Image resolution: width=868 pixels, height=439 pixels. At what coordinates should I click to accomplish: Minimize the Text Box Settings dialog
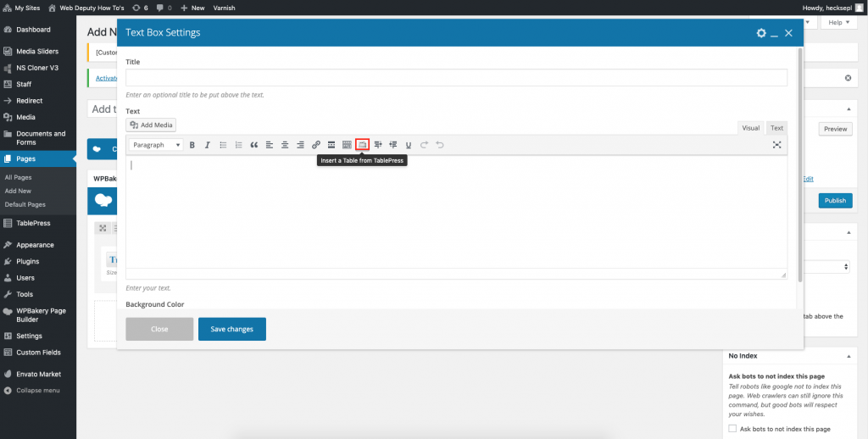point(775,34)
